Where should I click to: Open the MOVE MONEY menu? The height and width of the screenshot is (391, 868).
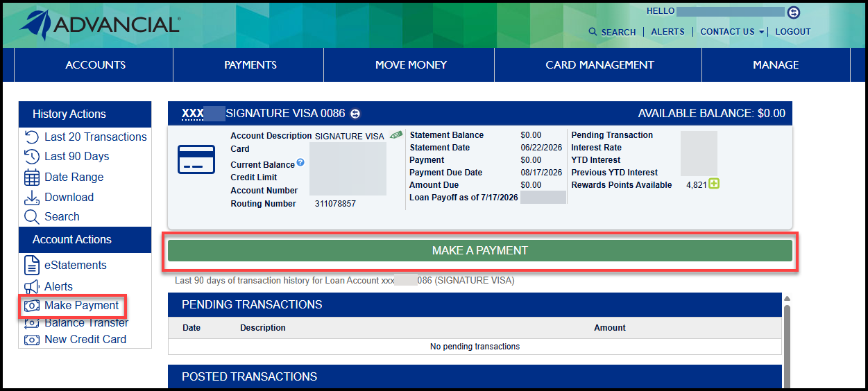point(411,65)
